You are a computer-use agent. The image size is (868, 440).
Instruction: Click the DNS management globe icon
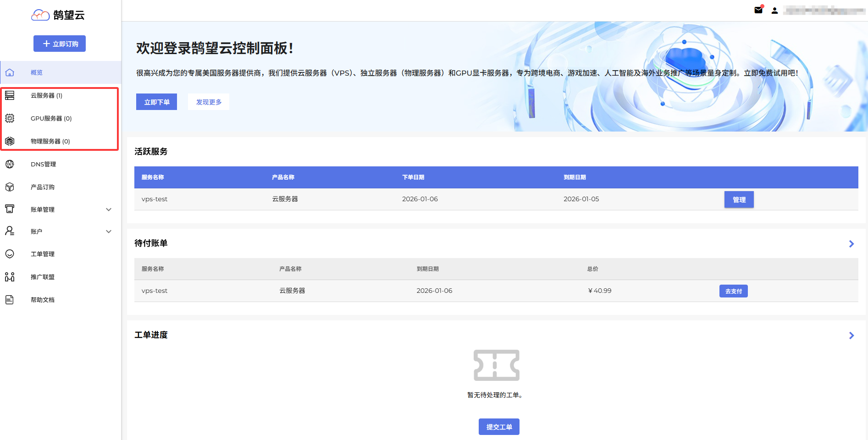click(x=10, y=164)
